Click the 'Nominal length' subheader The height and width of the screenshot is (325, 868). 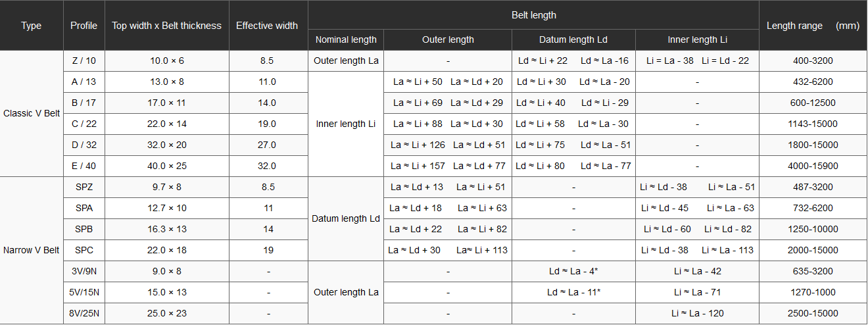[x=346, y=39]
